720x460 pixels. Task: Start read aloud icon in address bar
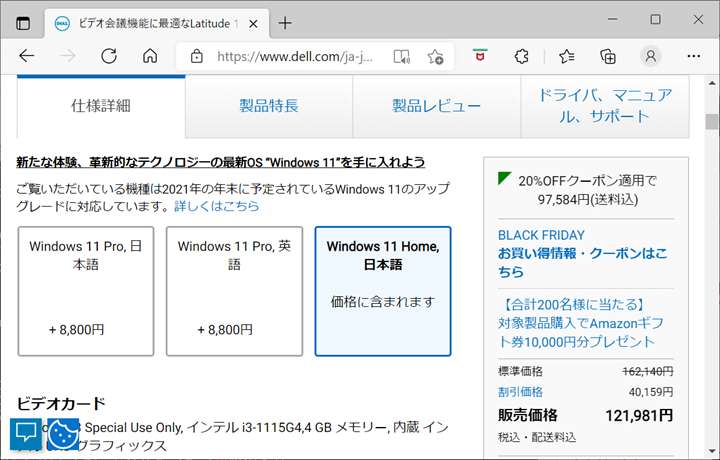402,56
